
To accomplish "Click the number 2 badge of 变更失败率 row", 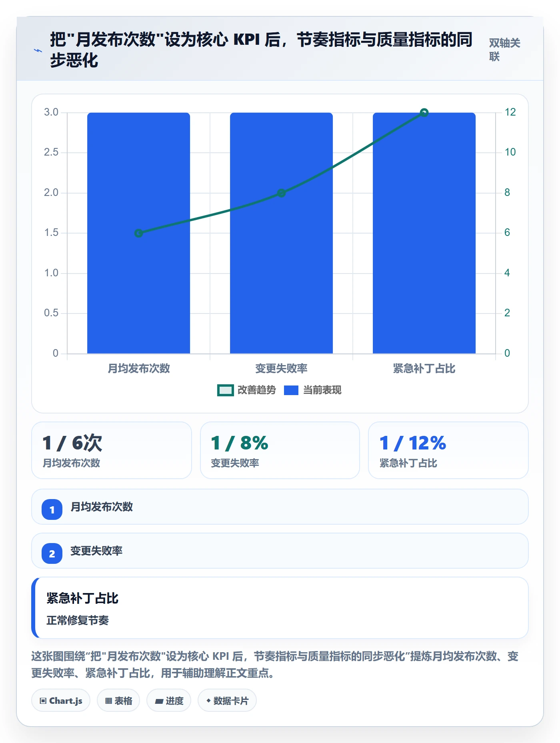I will (x=52, y=553).
